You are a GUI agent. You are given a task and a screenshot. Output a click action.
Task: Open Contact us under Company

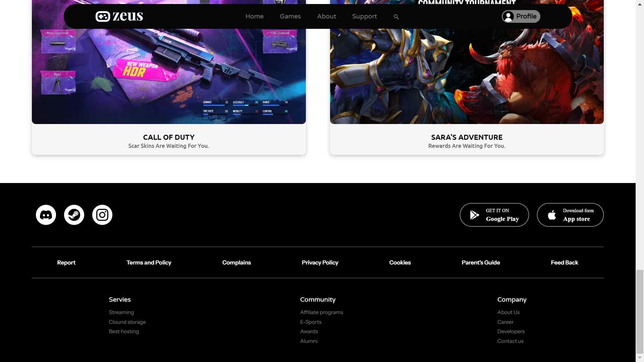point(510,341)
